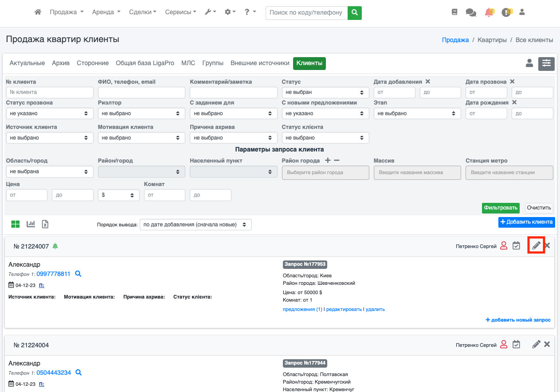The image size is (560, 392).
Task: Clear the Дата добавления date filter
Action: (x=428, y=82)
